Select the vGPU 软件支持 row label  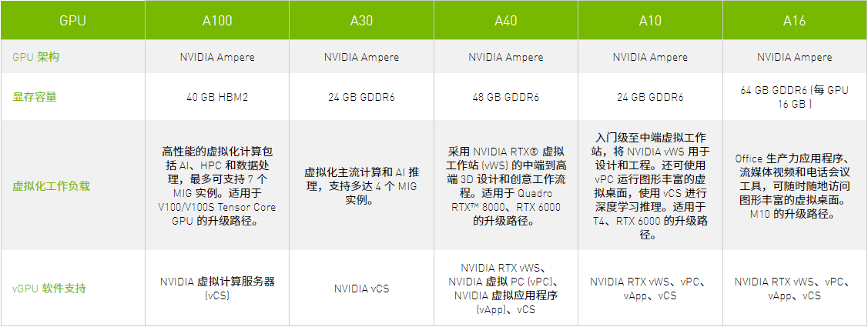[x=49, y=289]
